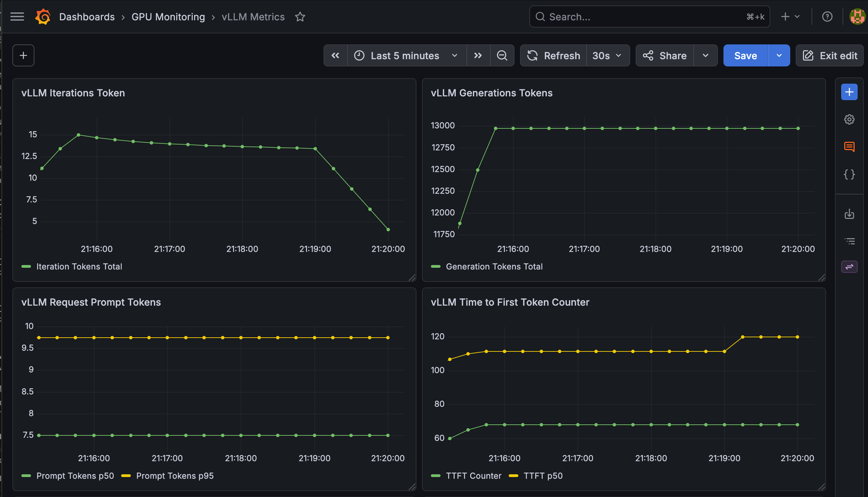Open the JSON model braces icon
This screenshot has width=868, height=497.
tap(849, 175)
